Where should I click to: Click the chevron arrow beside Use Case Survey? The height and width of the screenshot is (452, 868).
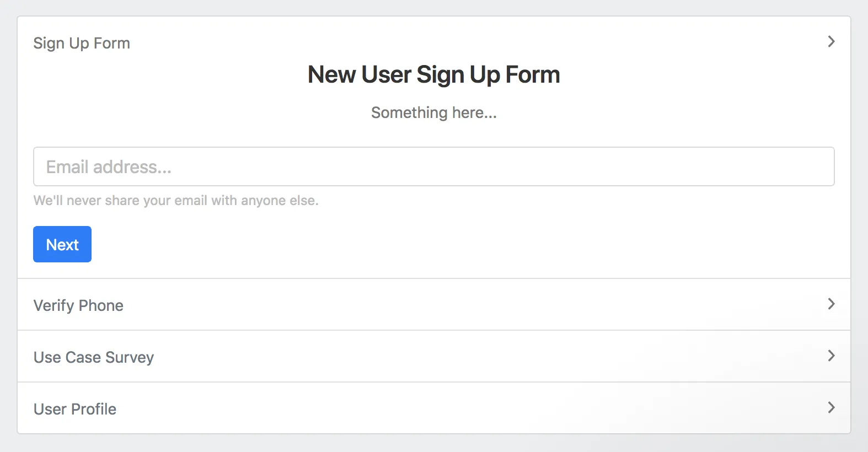click(831, 356)
